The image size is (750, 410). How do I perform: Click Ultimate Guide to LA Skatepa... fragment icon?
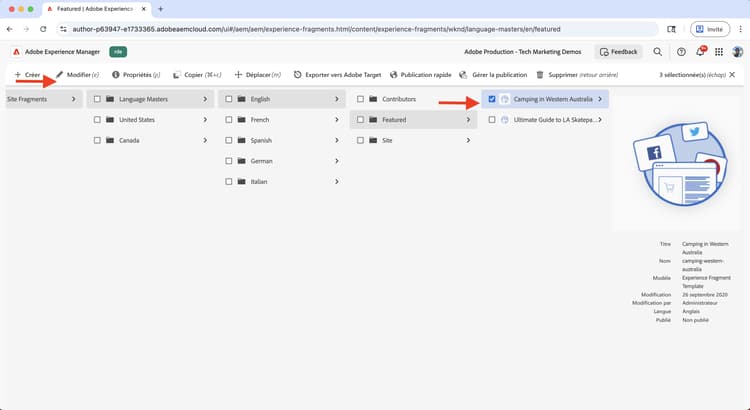(x=505, y=120)
